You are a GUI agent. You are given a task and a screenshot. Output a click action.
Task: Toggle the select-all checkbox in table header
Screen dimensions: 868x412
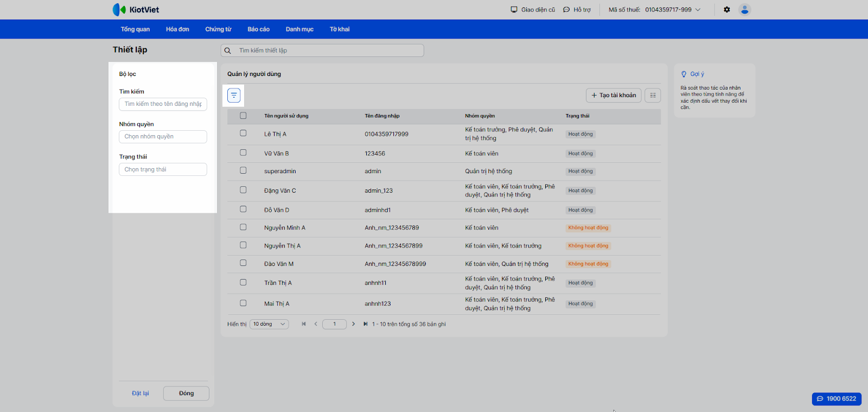243,116
